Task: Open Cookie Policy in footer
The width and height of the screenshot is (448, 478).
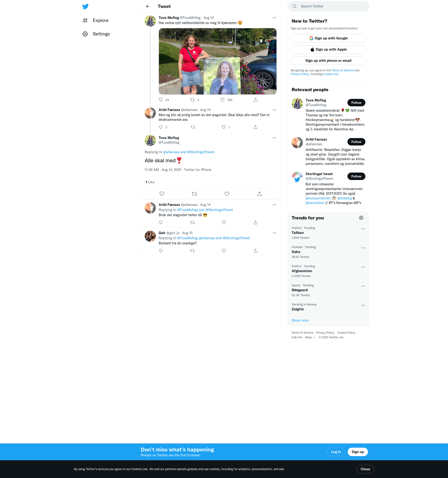Action: pyautogui.click(x=346, y=333)
